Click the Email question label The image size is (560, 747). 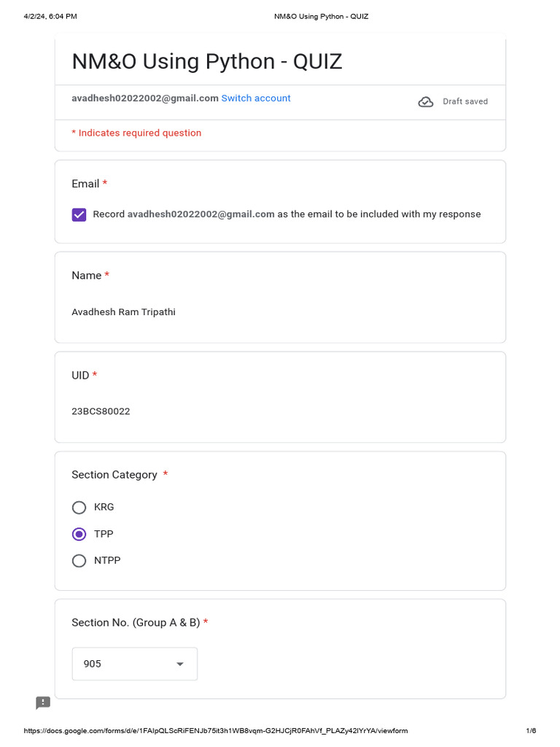85,184
